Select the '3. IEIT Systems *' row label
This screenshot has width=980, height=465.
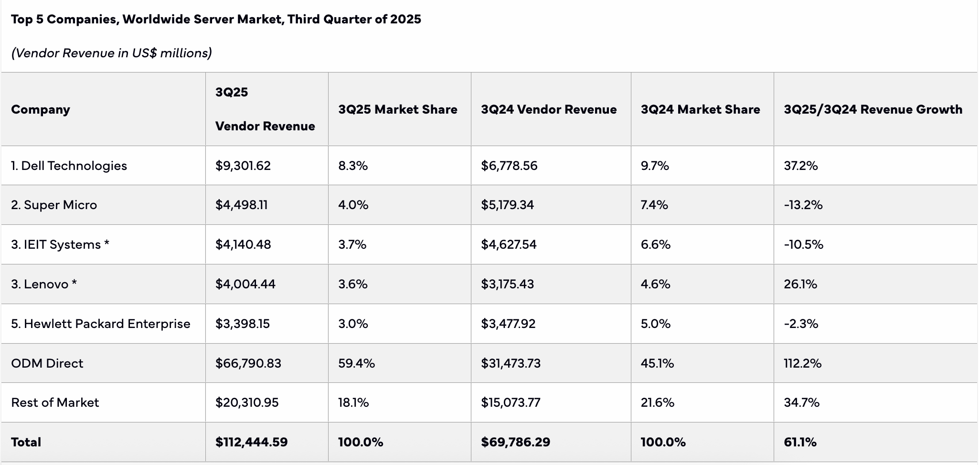60,244
